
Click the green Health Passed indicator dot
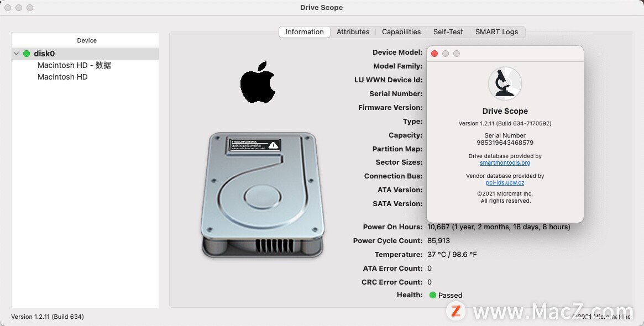coord(432,295)
